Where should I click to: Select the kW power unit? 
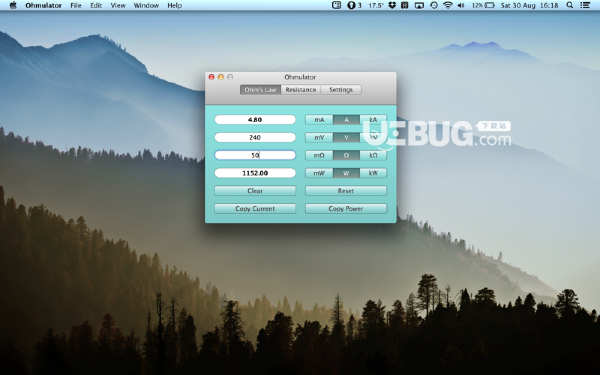click(373, 173)
